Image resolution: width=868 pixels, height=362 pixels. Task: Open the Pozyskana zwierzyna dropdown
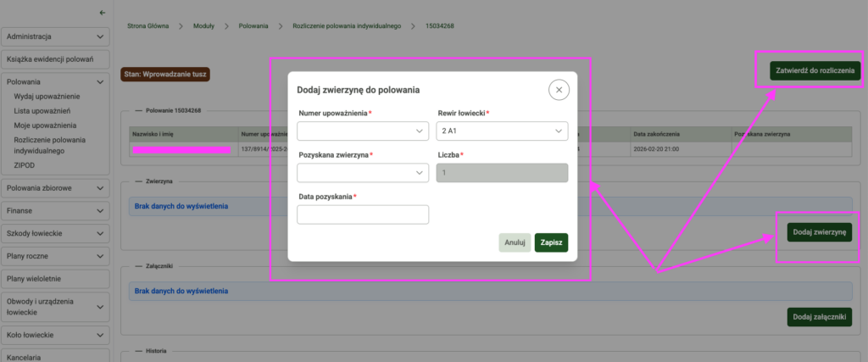pos(362,173)
